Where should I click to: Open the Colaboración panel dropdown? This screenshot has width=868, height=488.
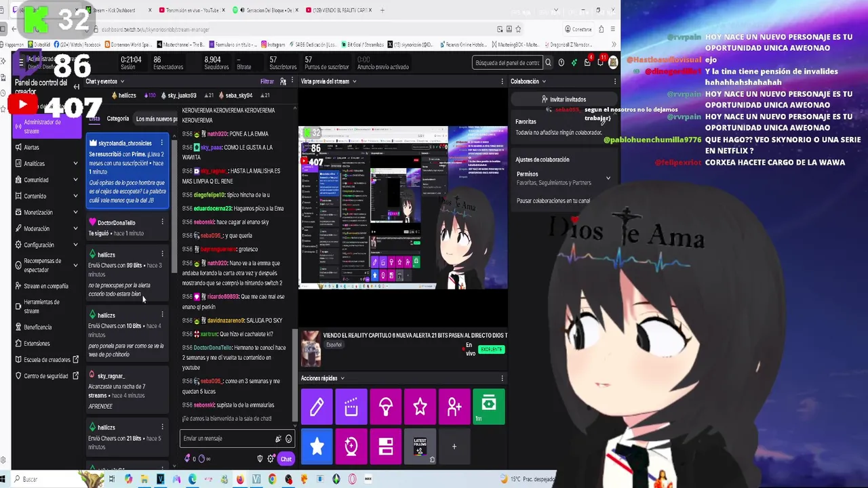528,81
